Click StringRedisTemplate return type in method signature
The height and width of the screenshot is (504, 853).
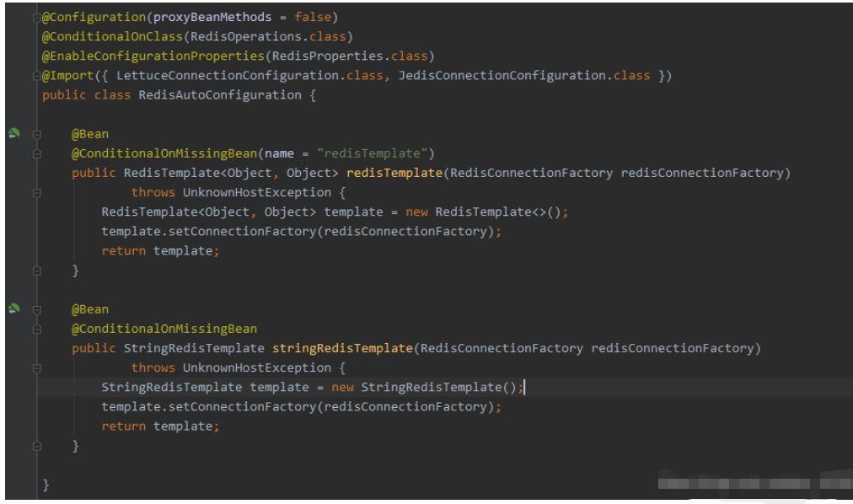tap(194, 349)
